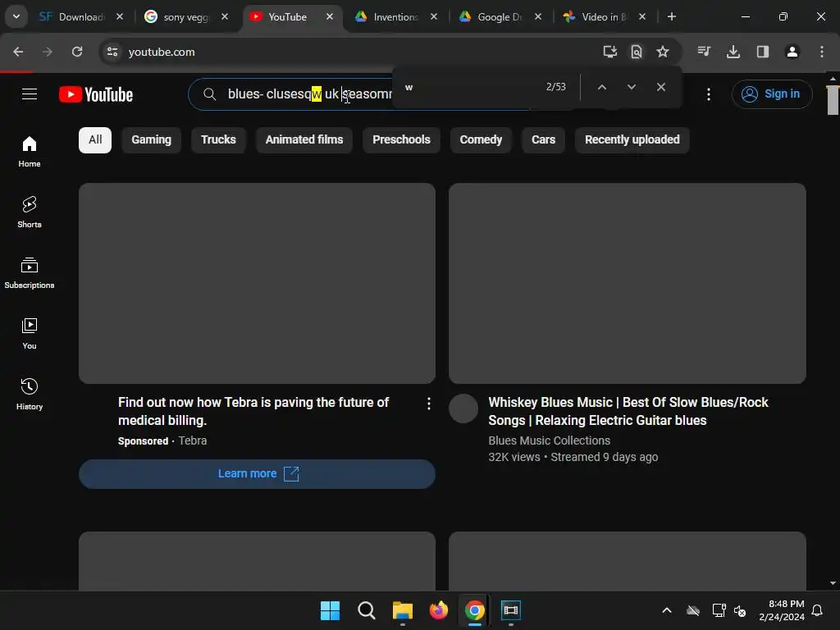
Task: Click the Sign in button
Action: 771,94
